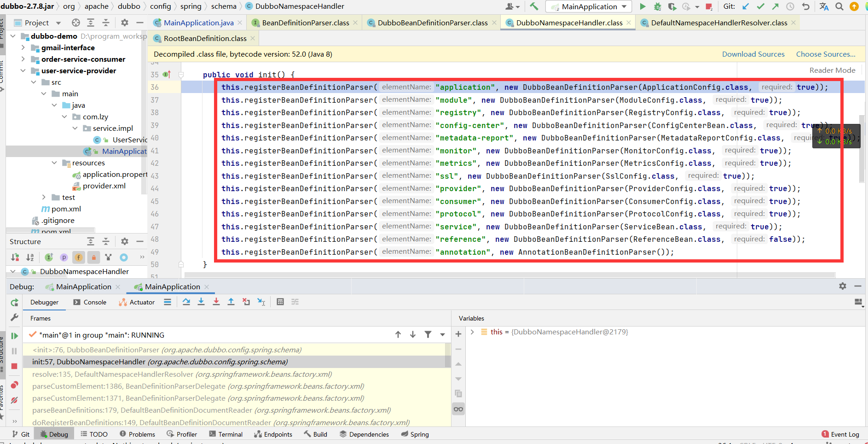Click the Evaluate Expression calculator icon

280,302
